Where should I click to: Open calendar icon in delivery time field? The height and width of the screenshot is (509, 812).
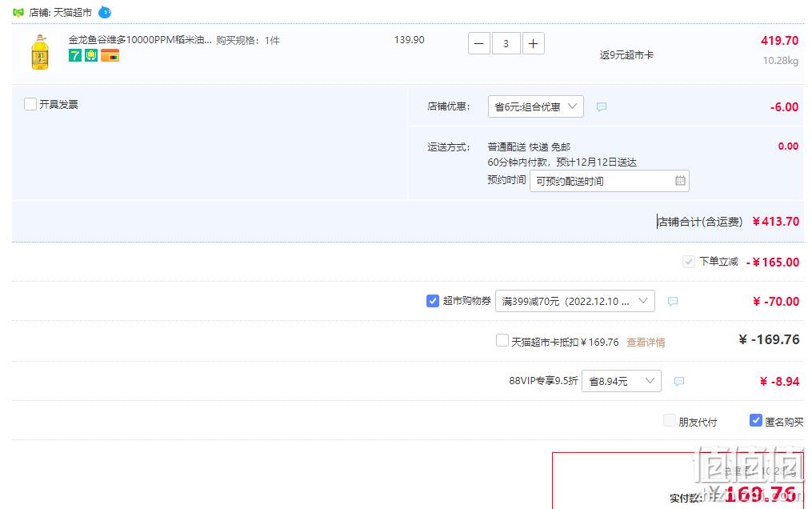tap(680, 181)
